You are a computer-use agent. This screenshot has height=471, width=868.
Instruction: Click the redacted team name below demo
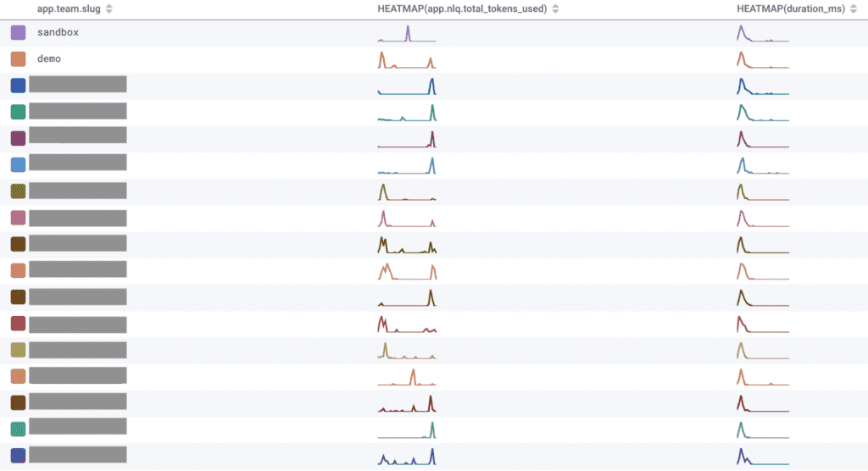[78, 85]
